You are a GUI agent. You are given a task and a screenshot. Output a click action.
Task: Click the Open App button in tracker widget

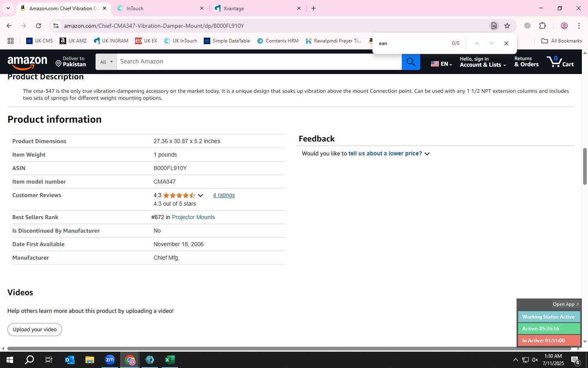566,304
